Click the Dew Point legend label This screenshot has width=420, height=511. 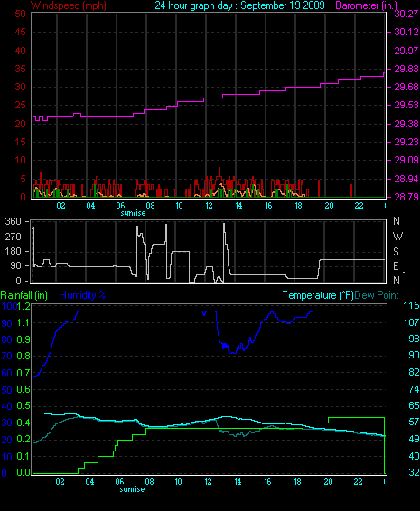[x=377, y=295]
